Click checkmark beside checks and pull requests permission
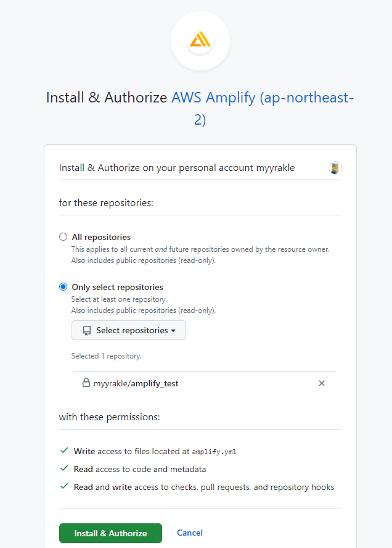Viewport: 392px width, 548px height. click(x=64, y=487)
